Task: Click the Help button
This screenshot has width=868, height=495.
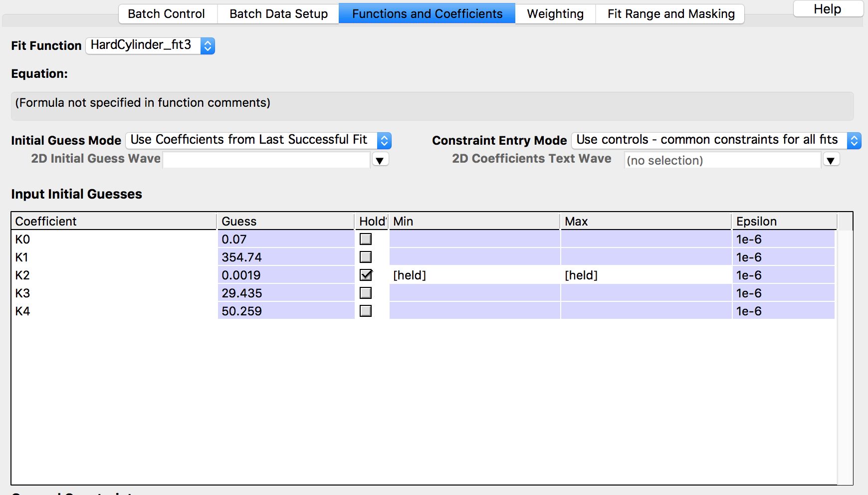Action: [828, 9]
